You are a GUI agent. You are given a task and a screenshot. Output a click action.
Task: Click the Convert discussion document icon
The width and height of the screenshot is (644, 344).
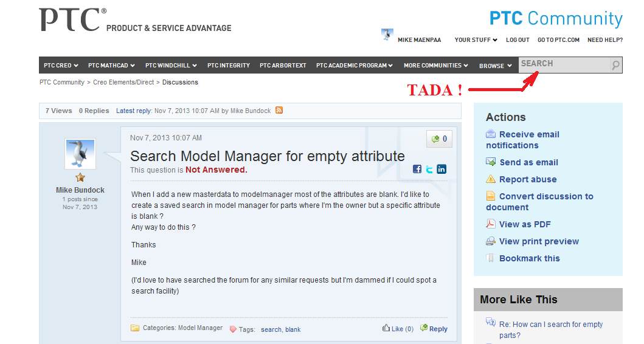click(490, 196)
